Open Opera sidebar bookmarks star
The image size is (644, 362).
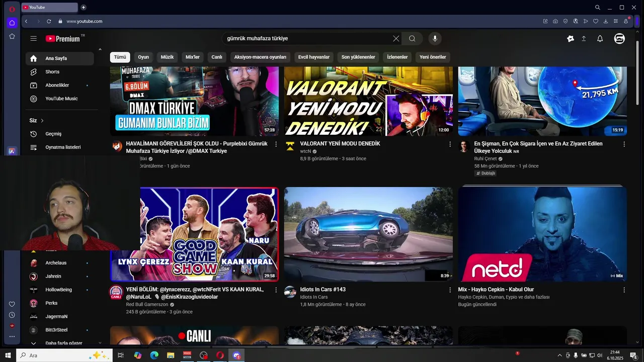point(12,36)
